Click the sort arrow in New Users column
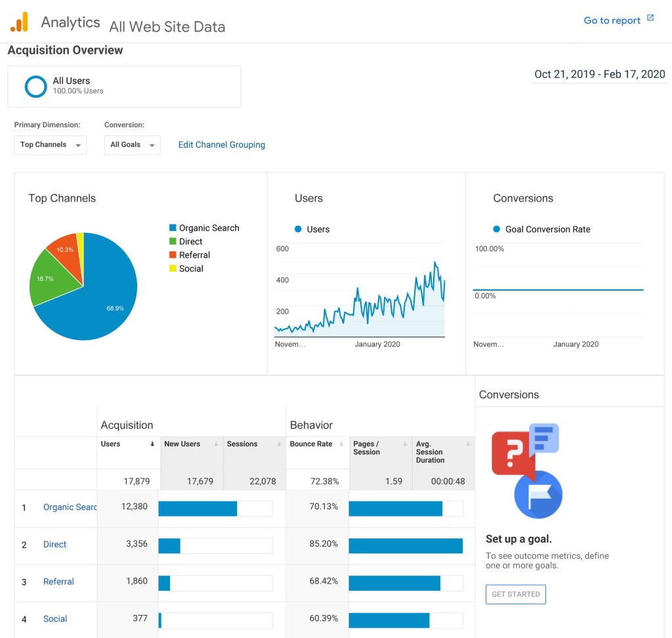The image size is (672, 638). [215, 444]
